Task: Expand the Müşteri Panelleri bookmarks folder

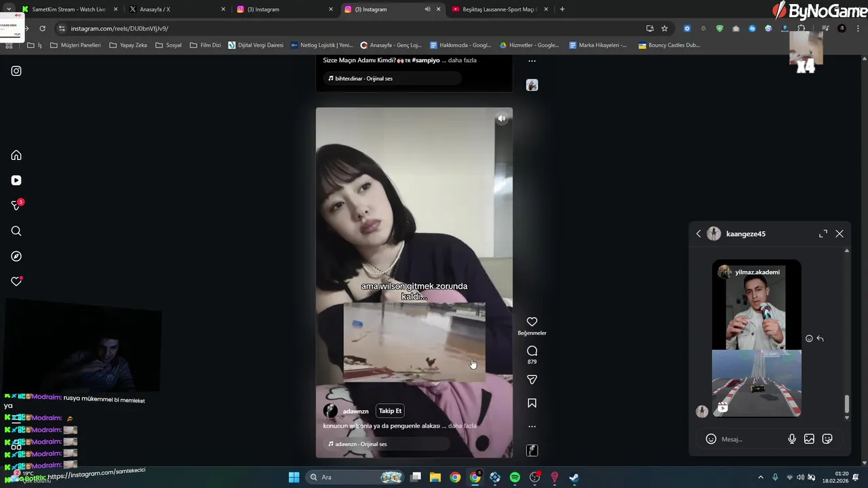Action: (x=76, y=45)
